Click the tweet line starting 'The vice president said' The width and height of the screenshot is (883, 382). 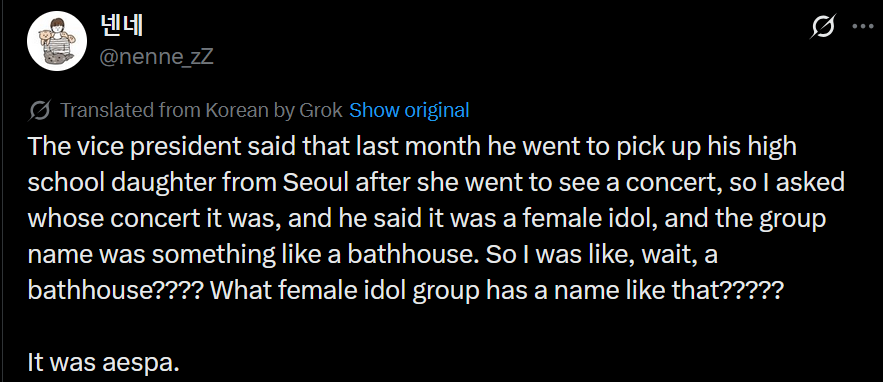412,147
